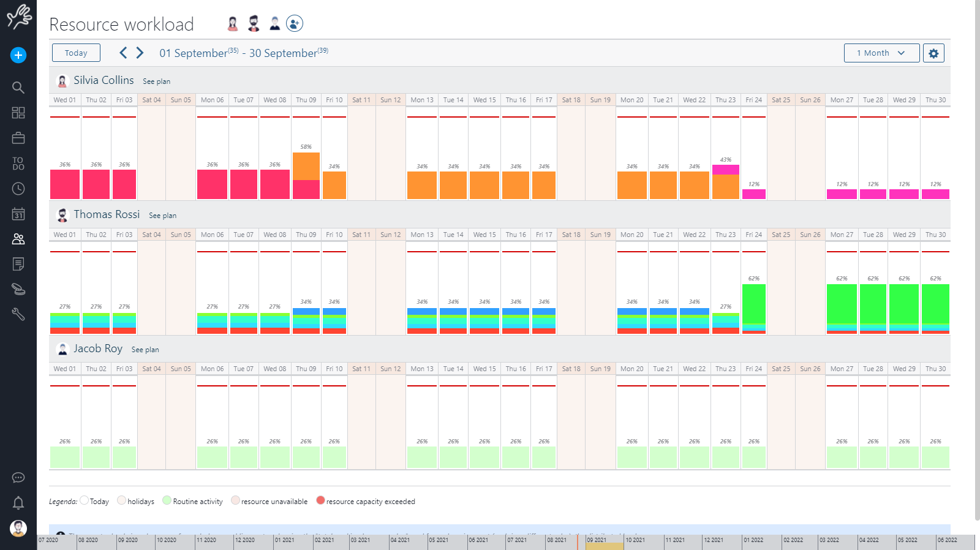Click the blue plus add button in sidebar
The image size is (980, 550).
click(x=18, y=55)
